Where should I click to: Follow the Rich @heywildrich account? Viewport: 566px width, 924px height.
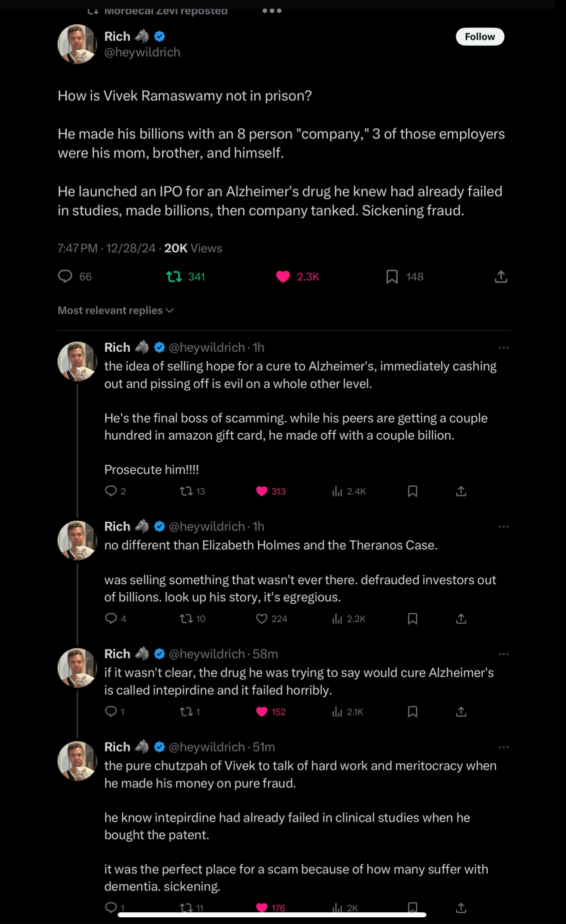click(x=480, y=37)
